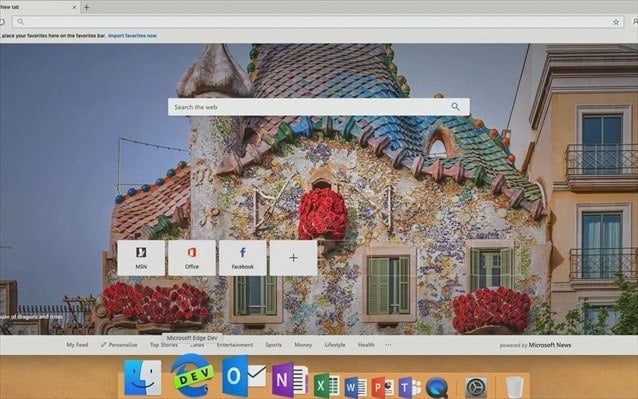Viewport: 638px width, 399px height.
Task: Open OneNote from the dock
Action: pos(289,379)
